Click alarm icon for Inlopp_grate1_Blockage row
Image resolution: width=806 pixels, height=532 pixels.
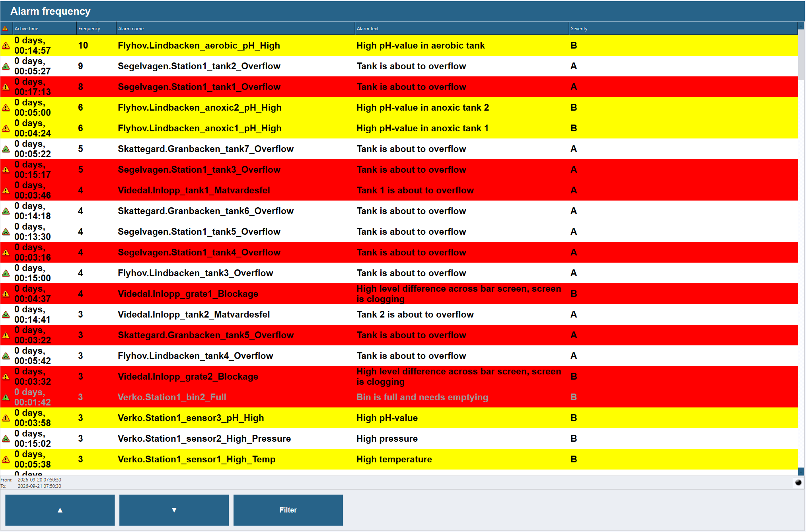coord(6,294)
